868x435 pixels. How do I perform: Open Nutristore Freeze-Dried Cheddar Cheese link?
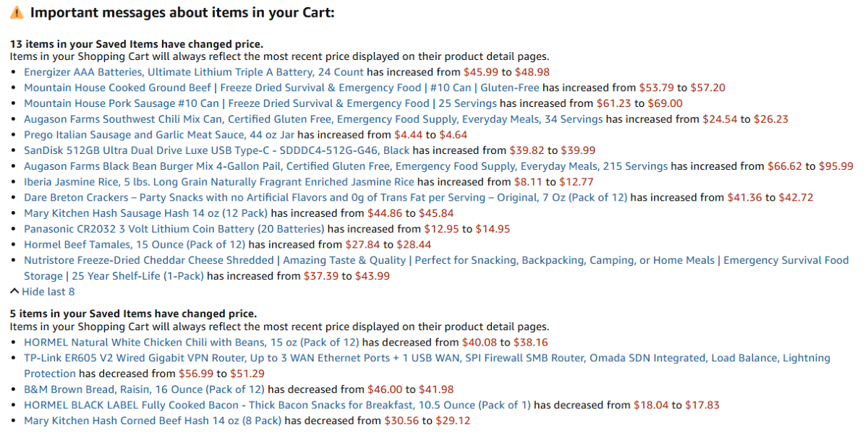tap(436, 268)
